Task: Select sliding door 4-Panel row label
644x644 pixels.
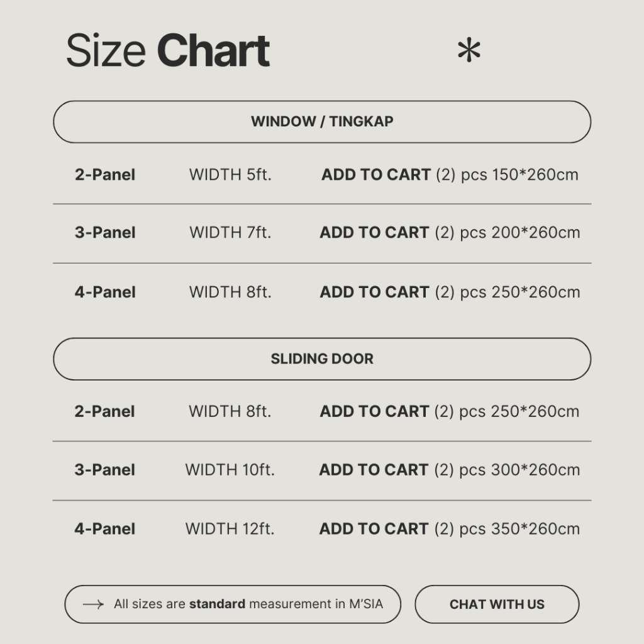Action: click(105, 529)
